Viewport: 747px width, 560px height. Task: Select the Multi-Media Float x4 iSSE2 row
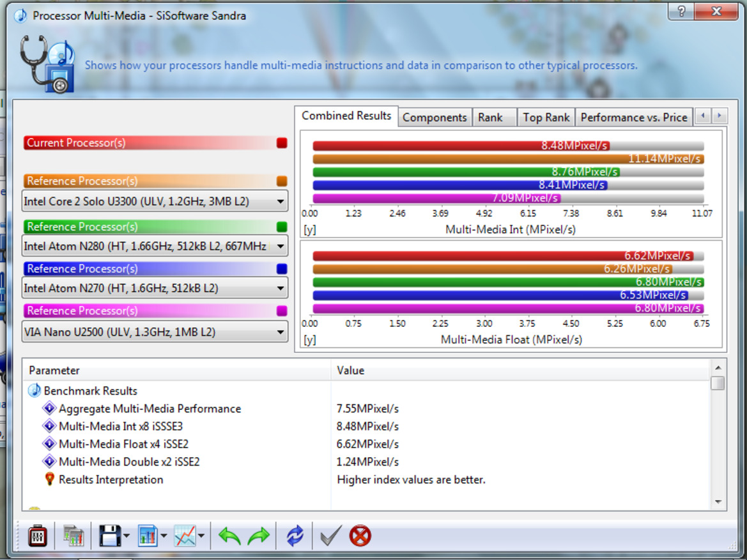click(366, 444)
